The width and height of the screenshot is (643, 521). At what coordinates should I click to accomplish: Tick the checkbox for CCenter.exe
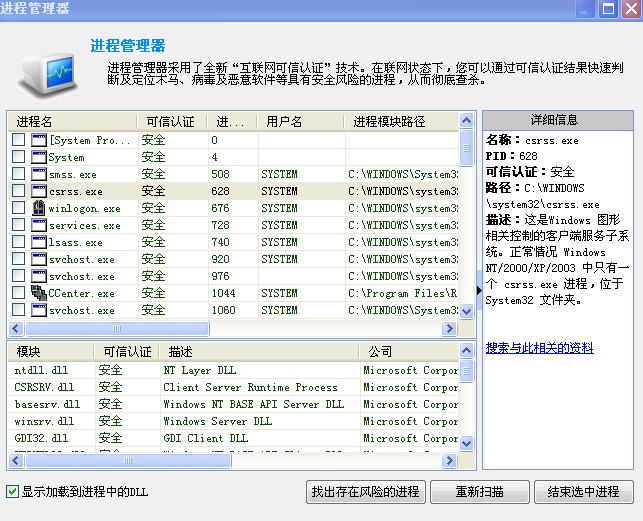click(18, 292)
